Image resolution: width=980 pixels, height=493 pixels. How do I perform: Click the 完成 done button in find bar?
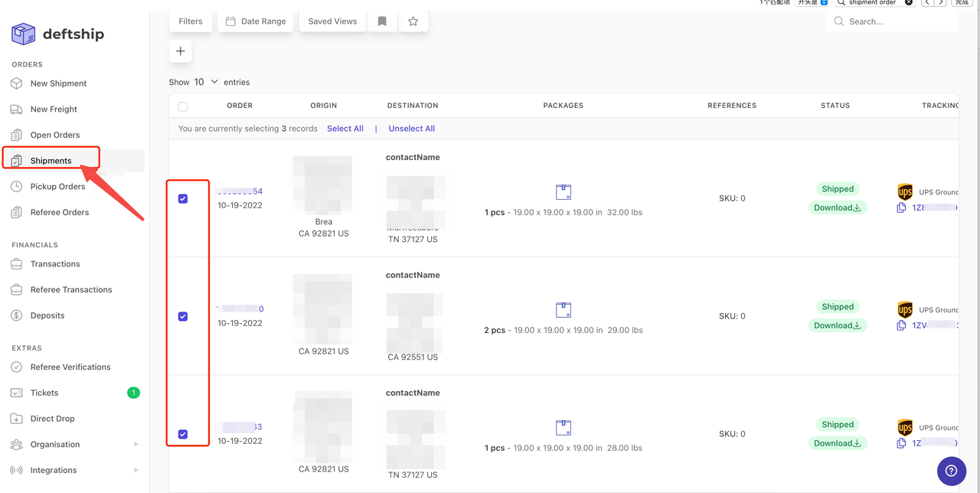point(962,2)
